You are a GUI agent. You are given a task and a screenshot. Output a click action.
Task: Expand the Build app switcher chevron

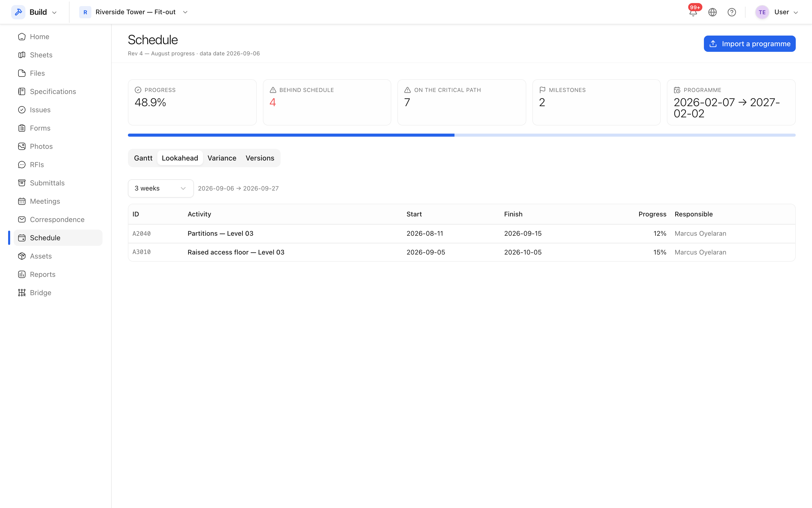click(x=54, y=12)
